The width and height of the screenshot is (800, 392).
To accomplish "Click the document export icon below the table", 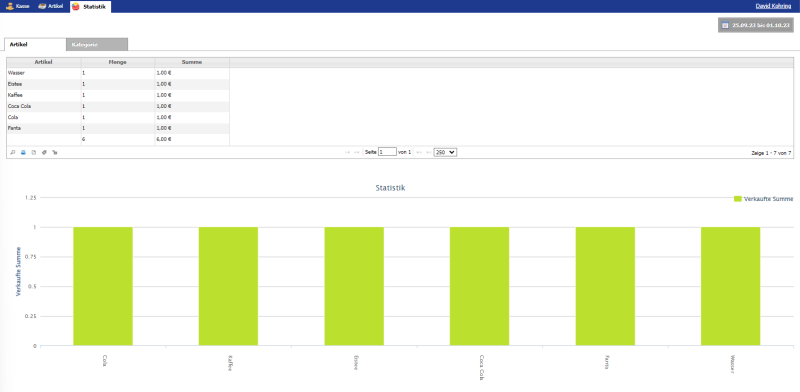I will coord(34,152).
